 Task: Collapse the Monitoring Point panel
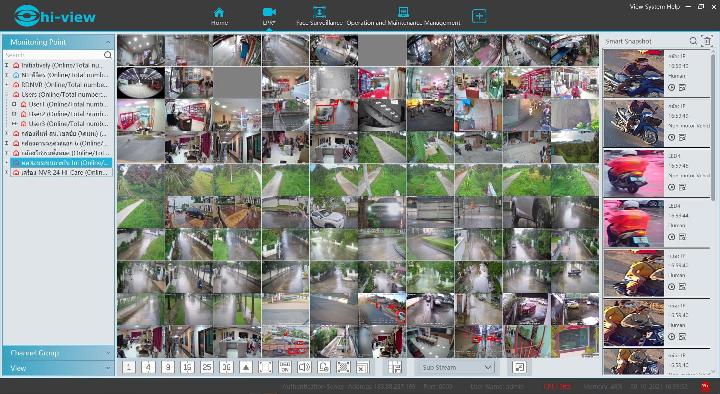tap(58, 42)
